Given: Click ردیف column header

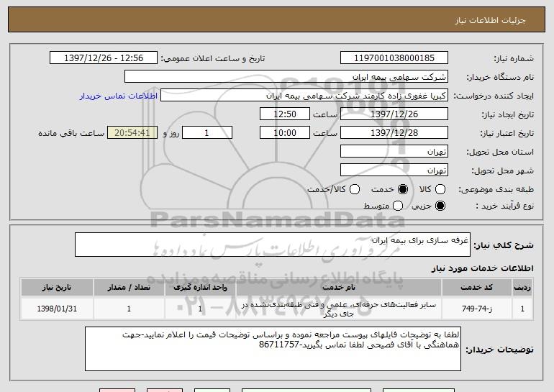Looking at the screenshot, I should (x=522, y=288).
